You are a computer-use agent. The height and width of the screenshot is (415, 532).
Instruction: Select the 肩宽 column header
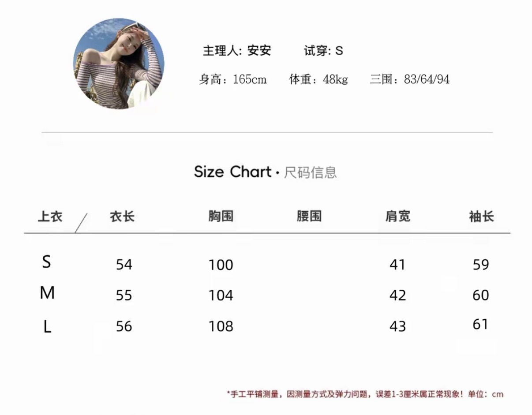tap(397, 216)
